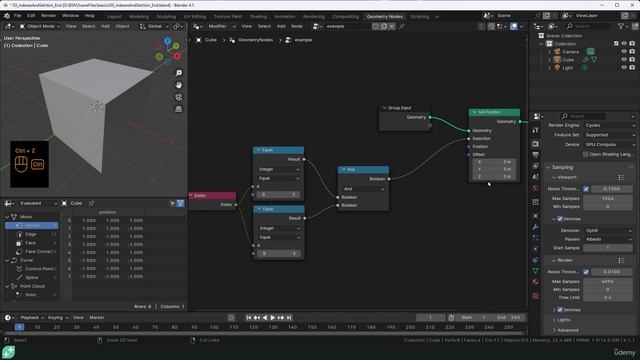The width and height of the screenshot is (640, 360).
Task: Collapse the Mesh tree in spreadsheet
Action: tap(7, 217)
